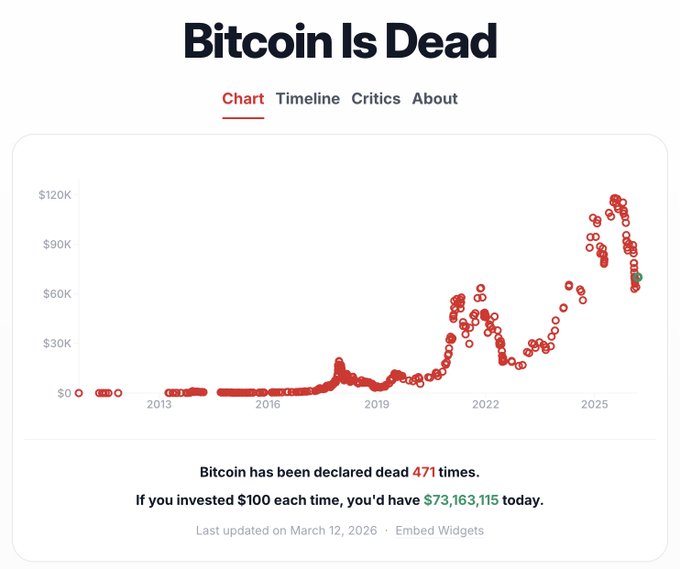Click the $120K axis label
Image resolution: width=680 pixels, height=569 pixels.
pyautogui.click(x=55, y=195)
